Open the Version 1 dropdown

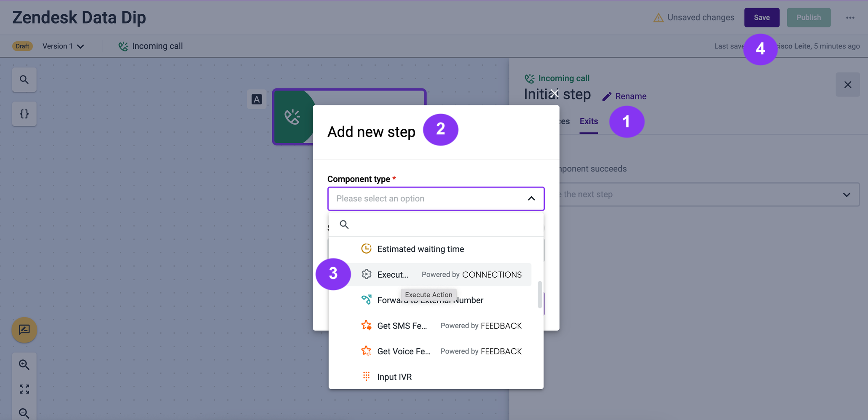pos(63,46)
